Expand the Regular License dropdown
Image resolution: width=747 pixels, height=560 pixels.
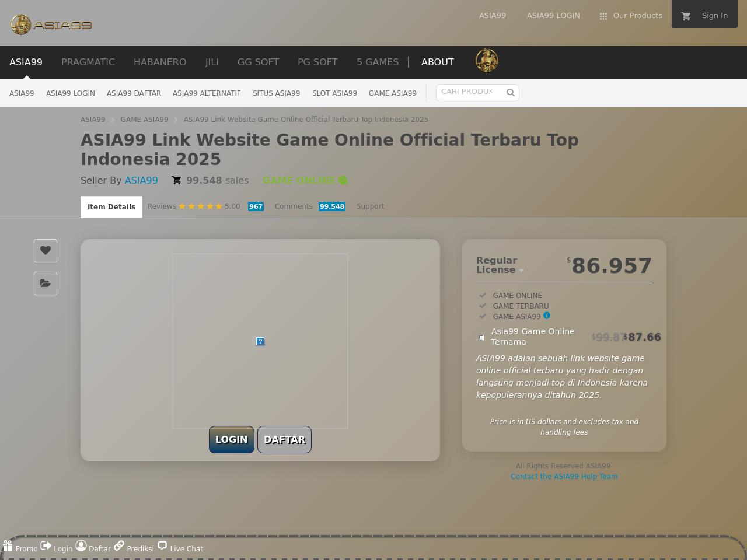[x=521, y=270]
